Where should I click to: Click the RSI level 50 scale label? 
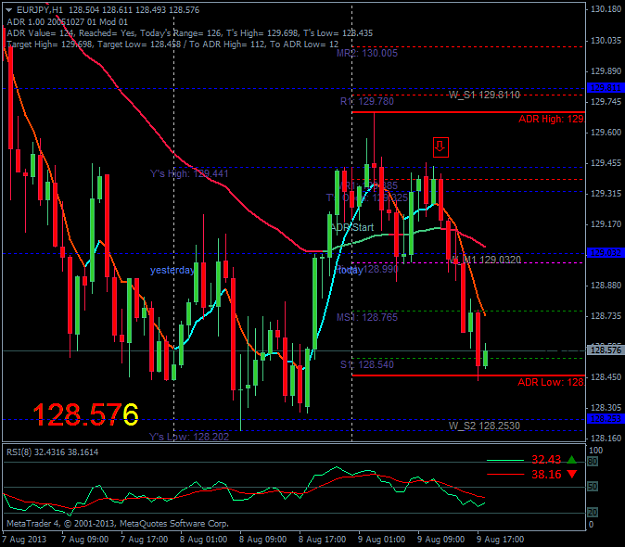coord(593,487)
